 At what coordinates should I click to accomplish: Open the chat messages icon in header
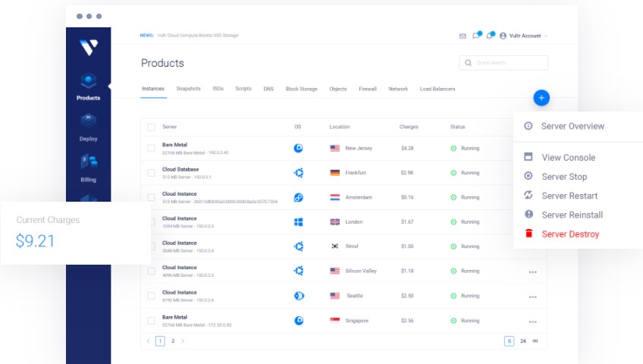(476, 36)
